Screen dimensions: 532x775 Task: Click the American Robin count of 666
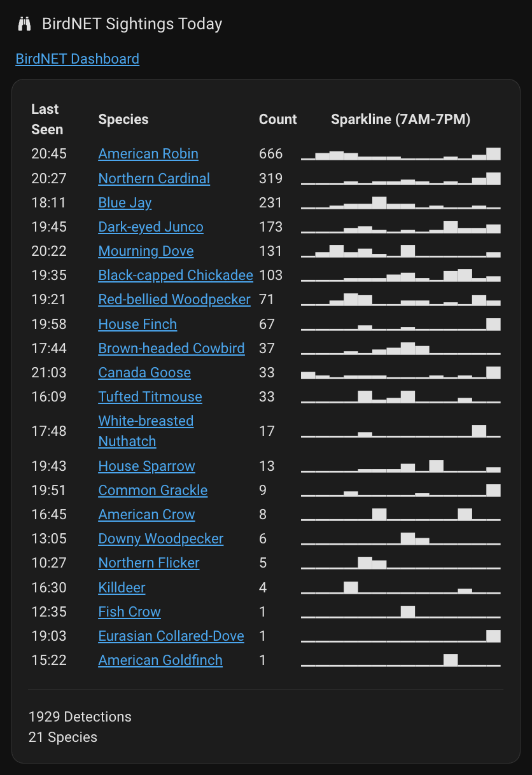point(271,154)
